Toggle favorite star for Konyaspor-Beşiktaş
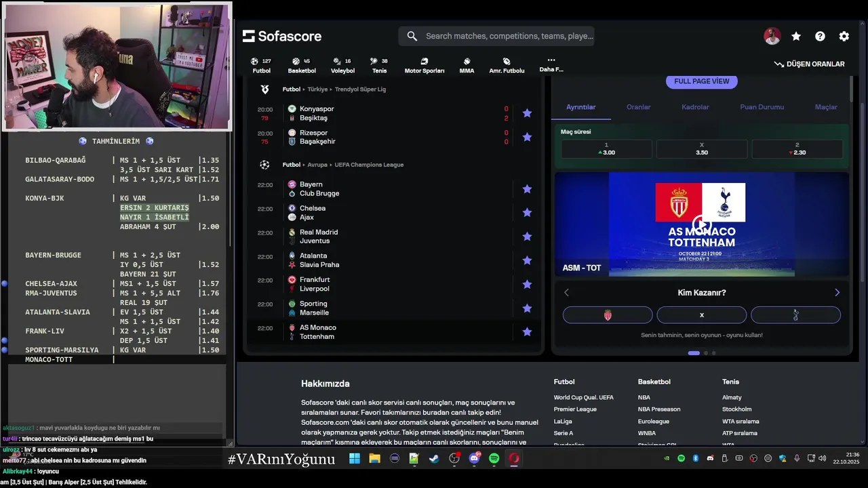 click(x=527, y=113)
